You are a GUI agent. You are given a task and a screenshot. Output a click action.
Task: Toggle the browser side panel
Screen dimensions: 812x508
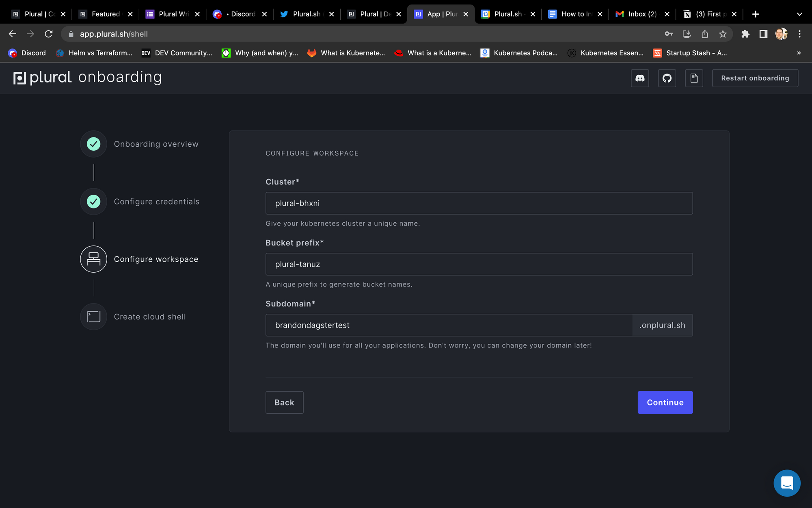coord(763,34)
